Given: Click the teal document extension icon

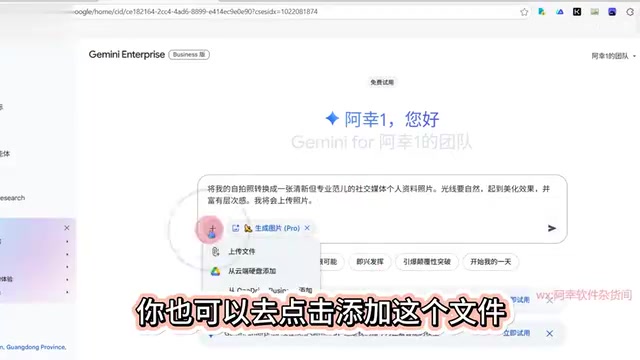Looking at the screenshot, I should coord(542,12).
